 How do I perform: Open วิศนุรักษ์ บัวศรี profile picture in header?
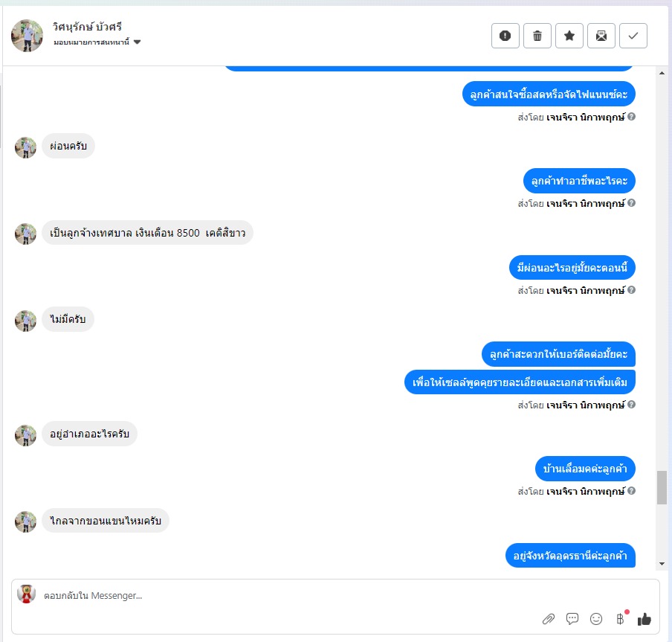point(27,36)
